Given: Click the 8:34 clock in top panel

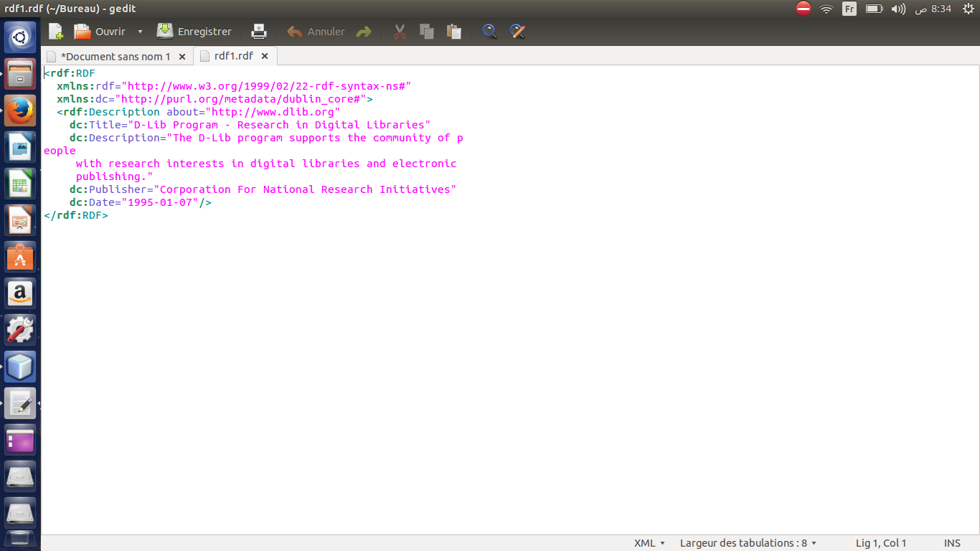Looking at the screenshot, I should coord(933,9).
